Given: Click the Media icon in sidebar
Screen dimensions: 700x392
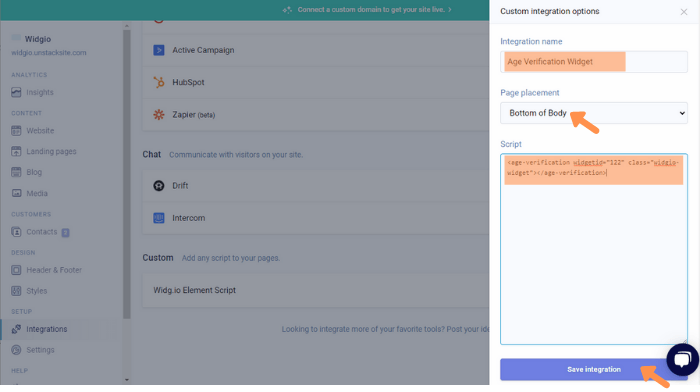Looking at the screenshot, I should [16, 193].
